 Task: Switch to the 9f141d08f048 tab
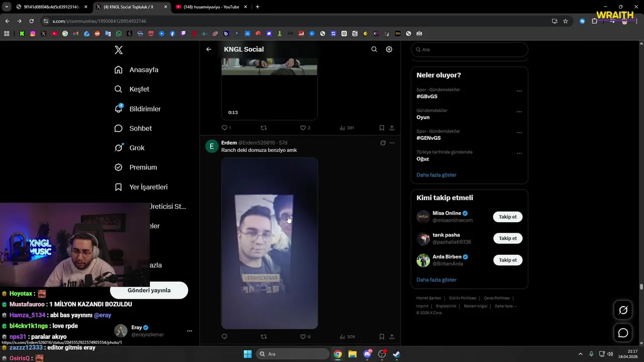(52, 7)
